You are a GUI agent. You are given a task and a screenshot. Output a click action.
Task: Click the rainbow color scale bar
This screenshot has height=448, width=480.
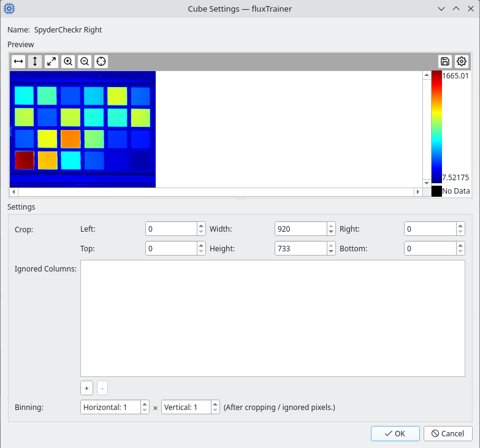[x=436, y=127]
